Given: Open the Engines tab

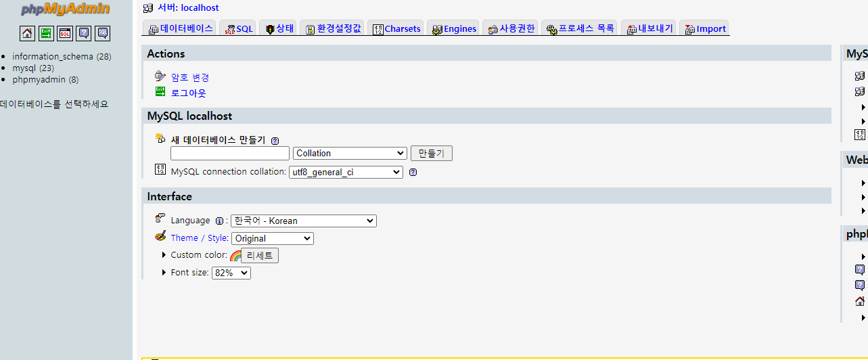Looking at the screenshot, I should click(454, 28).
